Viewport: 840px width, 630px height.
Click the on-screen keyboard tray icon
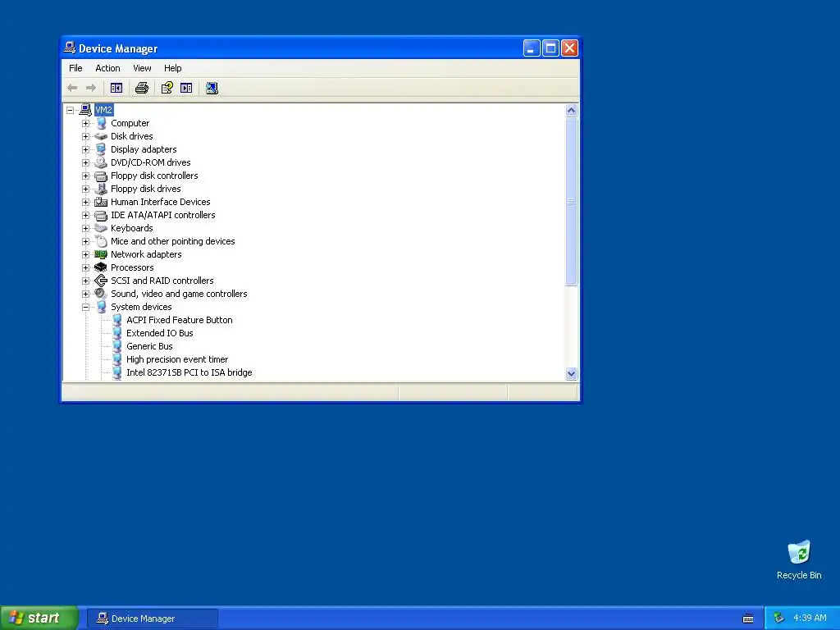point(748,619)
